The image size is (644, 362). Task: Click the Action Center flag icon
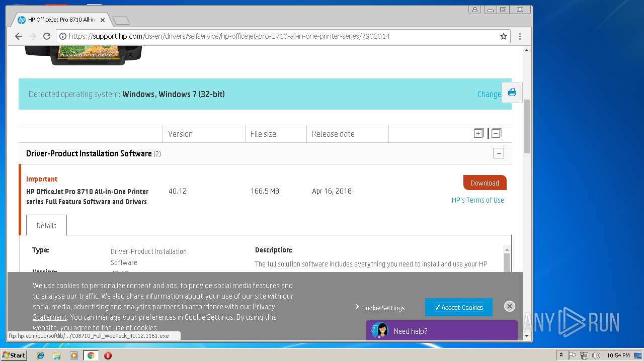pos(573,355)
